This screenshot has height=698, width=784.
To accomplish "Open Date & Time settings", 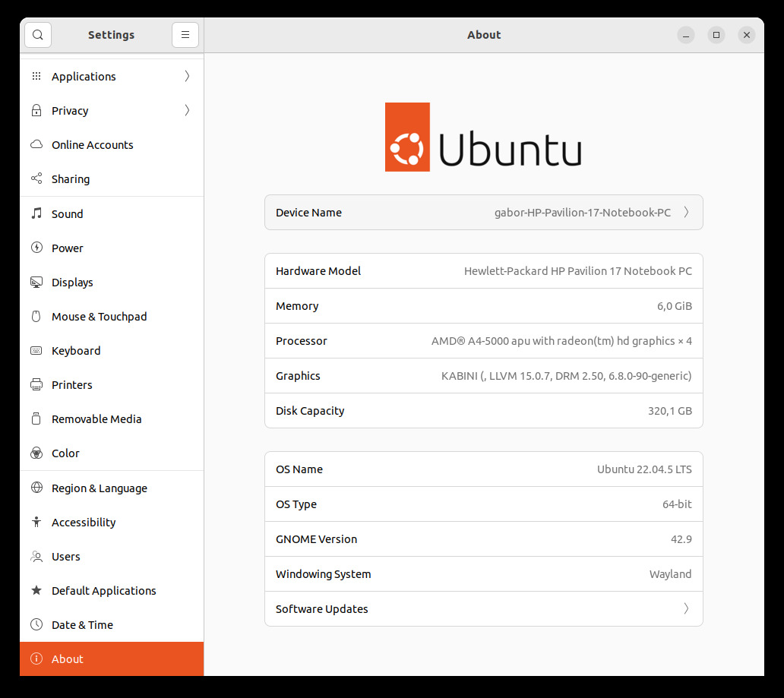I will click(x=112, y=624).
